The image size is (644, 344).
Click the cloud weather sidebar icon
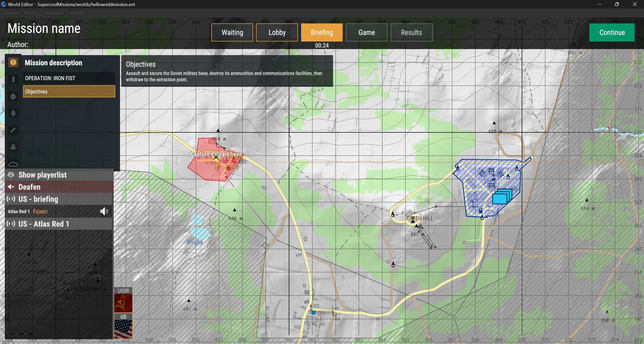tap(13, 164)
